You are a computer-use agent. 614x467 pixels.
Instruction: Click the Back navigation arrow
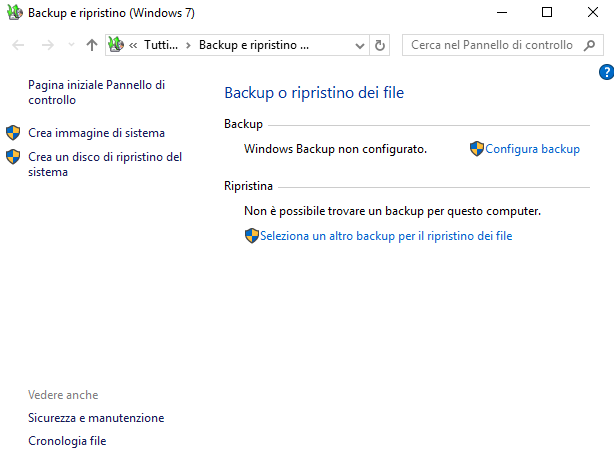pyautogui.click(x=19, y=45)
